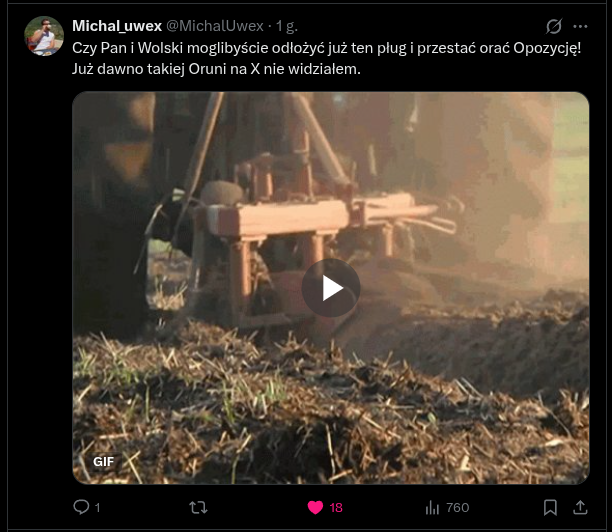
Task: Toggle the pink heart like button
Action: (315, 507)
